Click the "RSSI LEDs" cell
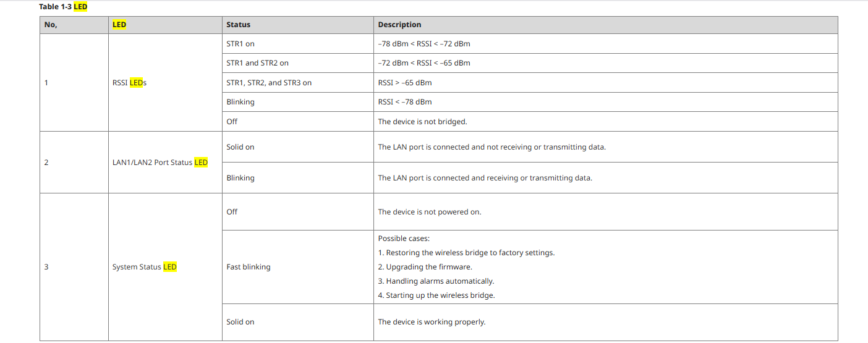868x343 pixels. (x=129, y=82)
